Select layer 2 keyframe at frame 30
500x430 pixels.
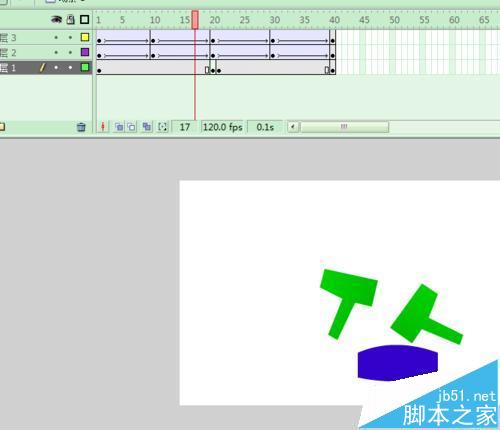(x=273, y=56)
